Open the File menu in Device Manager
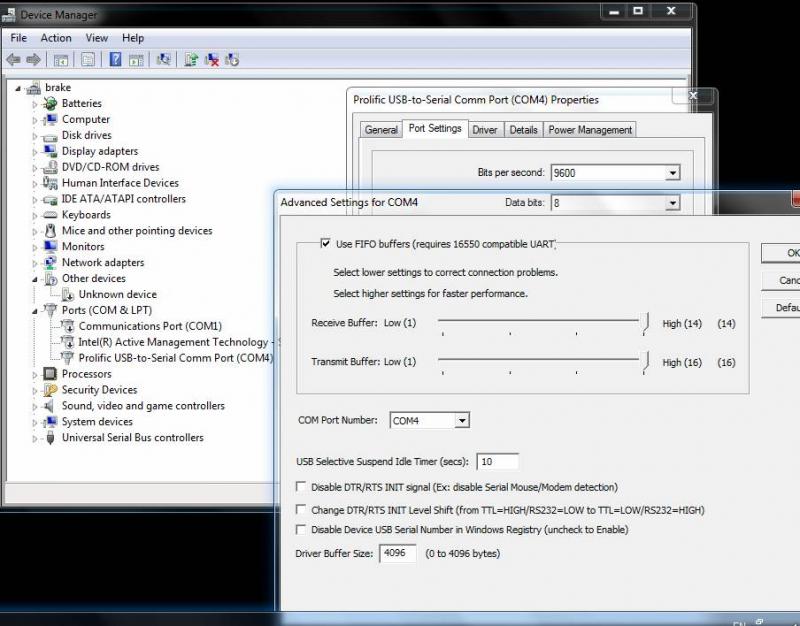The height and width of the screenshot is (626, 800). (19, 38)
